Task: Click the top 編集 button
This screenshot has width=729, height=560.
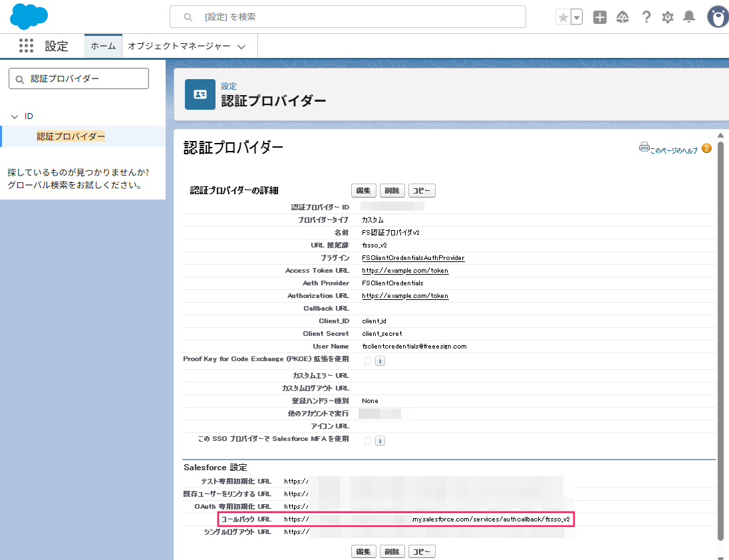Action: point(364,190)
